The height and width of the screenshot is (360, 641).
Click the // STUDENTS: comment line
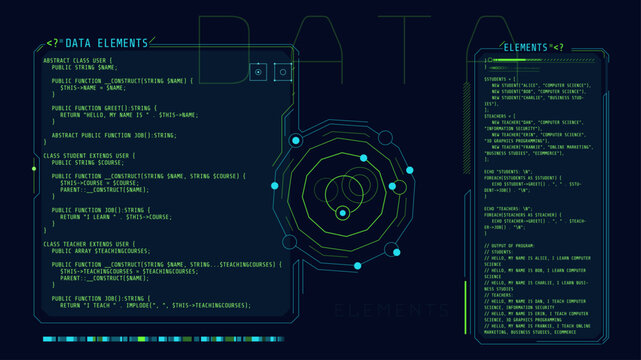click(498, 252)
